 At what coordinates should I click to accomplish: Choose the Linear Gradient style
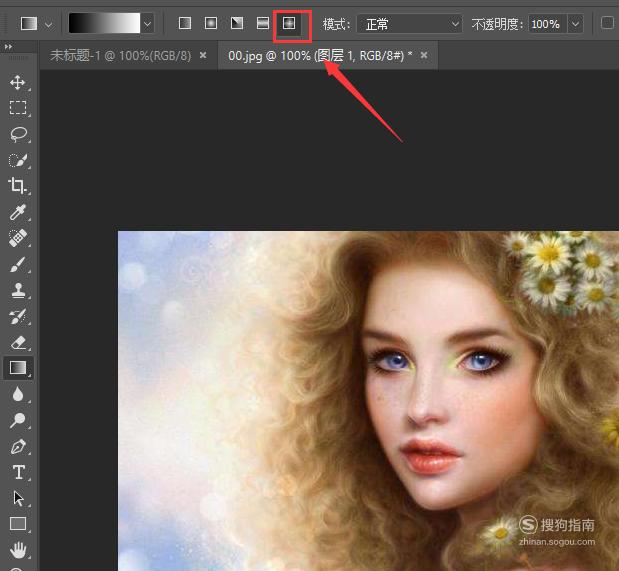pyautogui.click(x=185, y=24)
